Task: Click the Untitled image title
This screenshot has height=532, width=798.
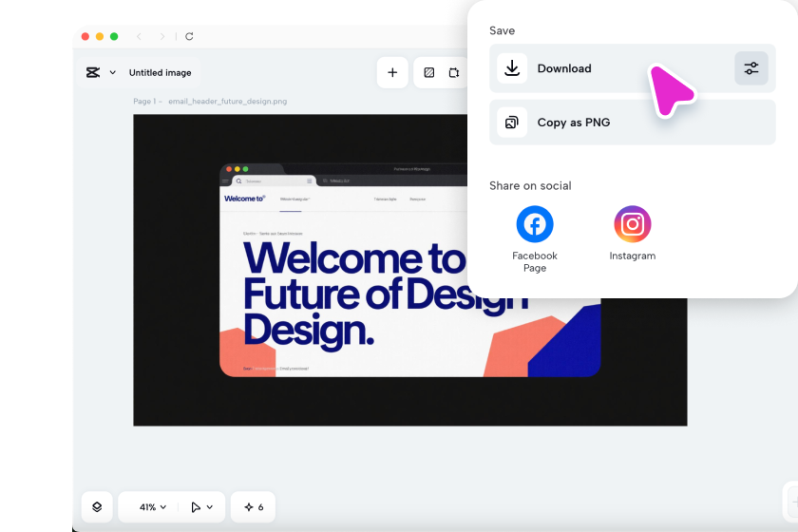Action: point(161,73)
